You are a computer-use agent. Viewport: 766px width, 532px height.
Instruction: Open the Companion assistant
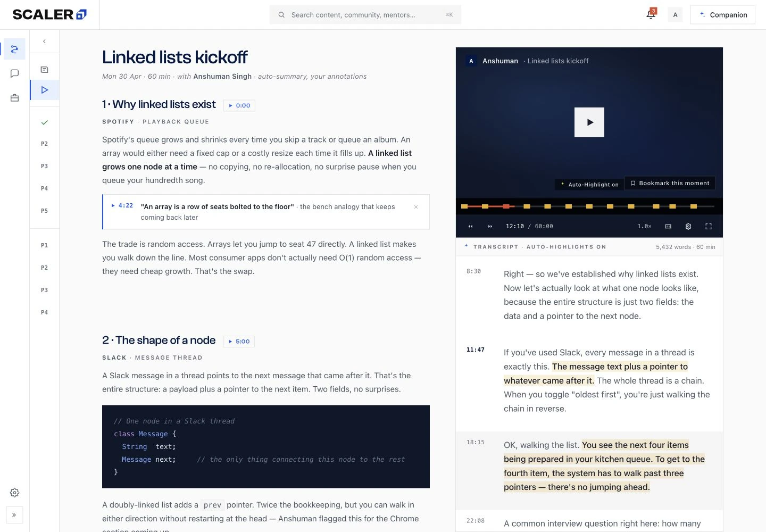tap(722, 15)
